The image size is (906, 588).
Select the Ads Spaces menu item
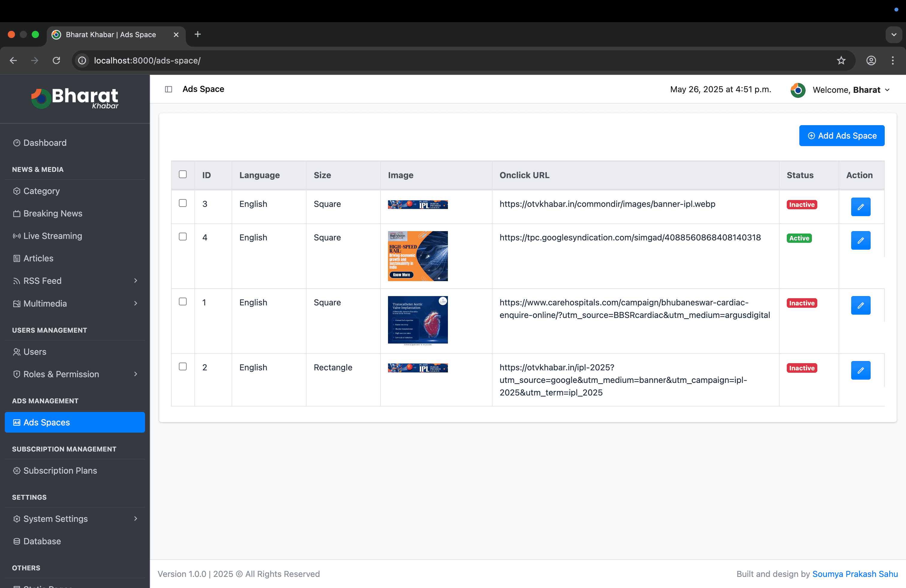75,422
